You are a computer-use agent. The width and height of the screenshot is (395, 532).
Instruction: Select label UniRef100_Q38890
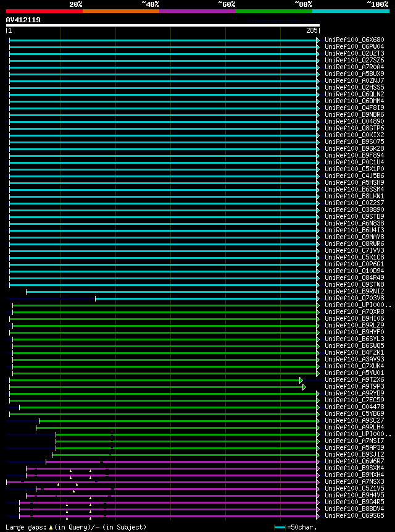coord(354,209)
